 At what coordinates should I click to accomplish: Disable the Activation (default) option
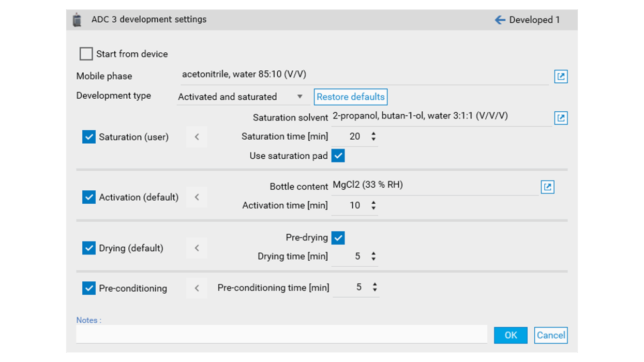tap(88, 197)
